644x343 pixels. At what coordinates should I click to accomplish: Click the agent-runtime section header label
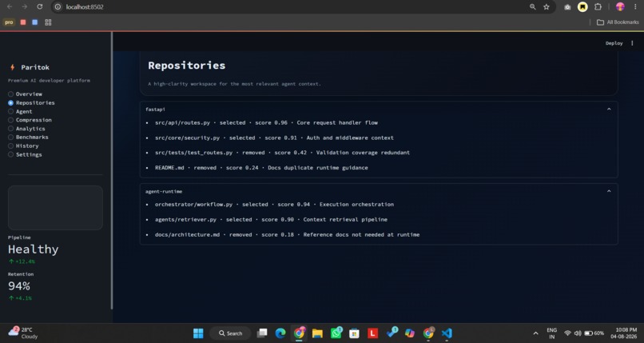coord(164,191)
